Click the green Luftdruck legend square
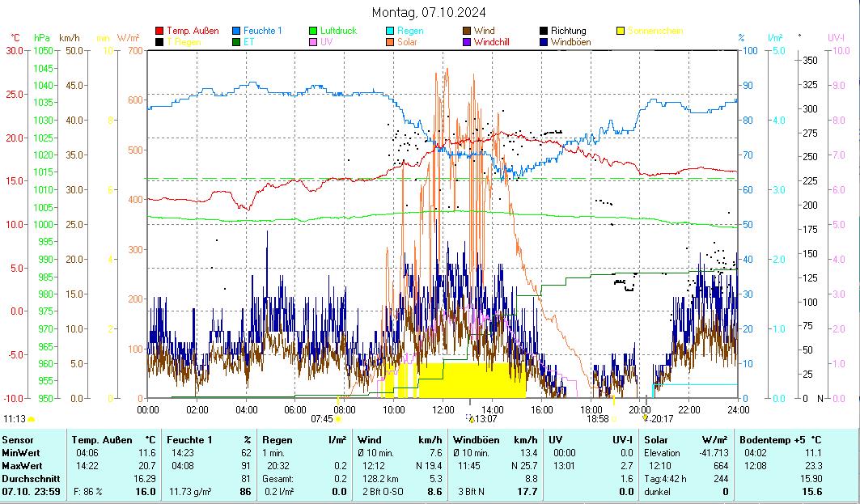The height and width of the screenshot is (504, 860). [313, 31]
